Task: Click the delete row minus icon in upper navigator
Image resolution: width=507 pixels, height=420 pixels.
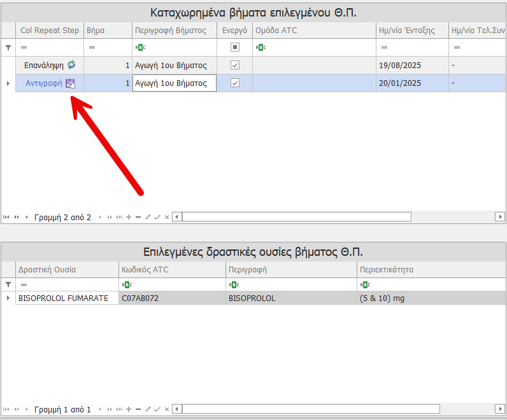Action: pyautogui.click(x=138, y=217)
